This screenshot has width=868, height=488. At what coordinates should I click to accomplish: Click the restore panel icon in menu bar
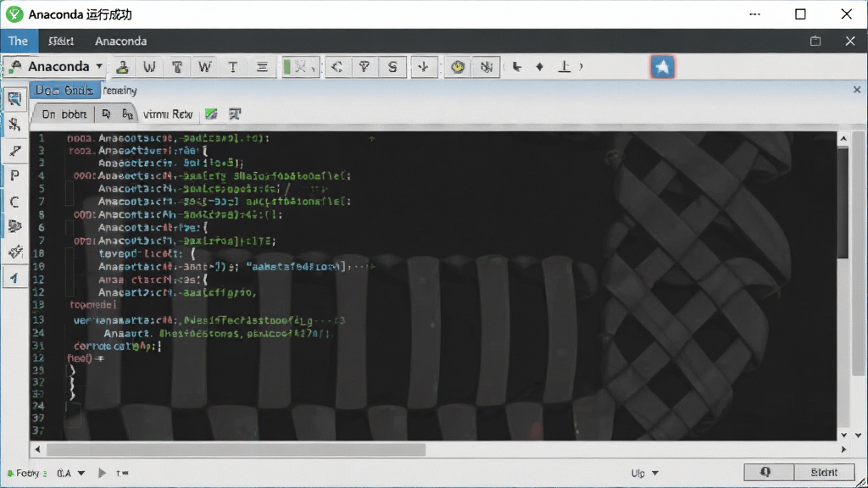pos(815,41)
